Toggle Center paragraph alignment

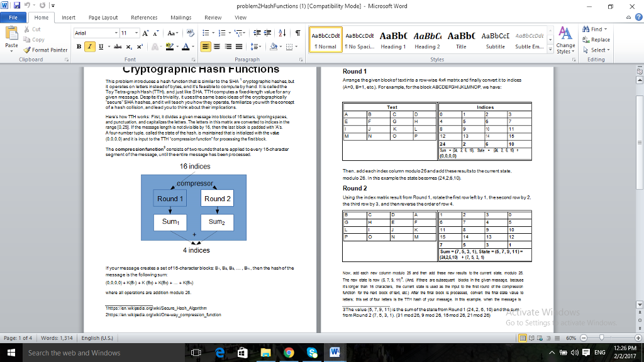click(x=217, y=47)
